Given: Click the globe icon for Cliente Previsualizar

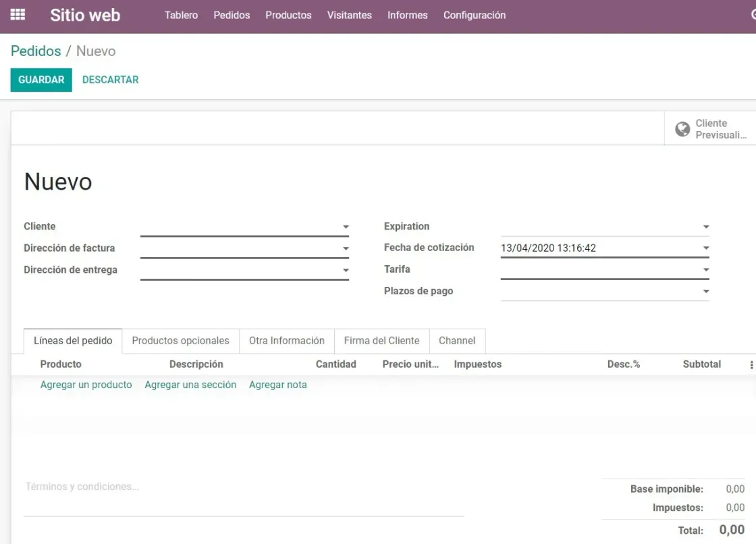Looking at the screenshot, I should tap(682, 129).
